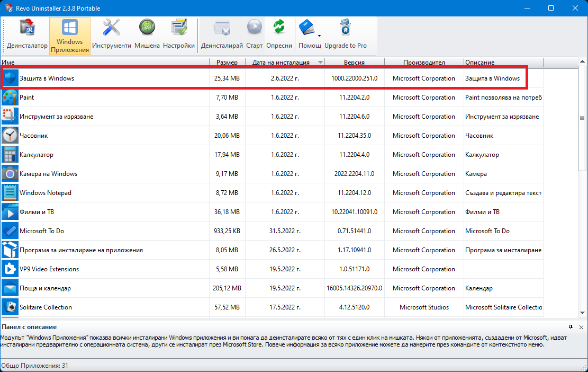Sort by Версия column header
The image size is (588, 372).
[x=355, y=63]
